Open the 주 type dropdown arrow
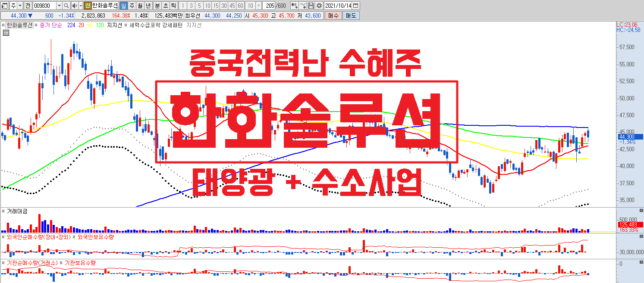The width and height of the screenshot is (644, 283). coord(20,6)
